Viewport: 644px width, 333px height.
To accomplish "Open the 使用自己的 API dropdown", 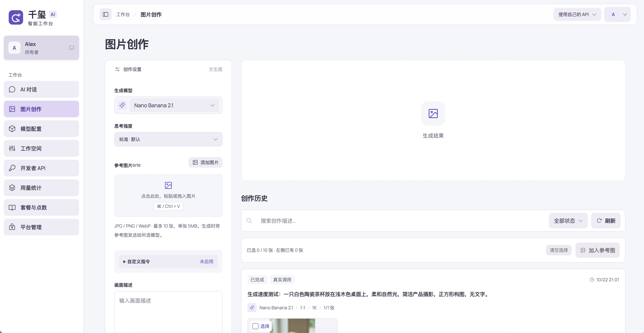I will tap(577, 15).
